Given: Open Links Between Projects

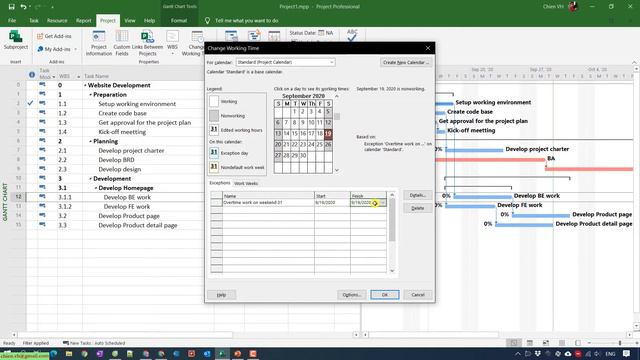Looking at the screenshot, I should tap(147, 43).
